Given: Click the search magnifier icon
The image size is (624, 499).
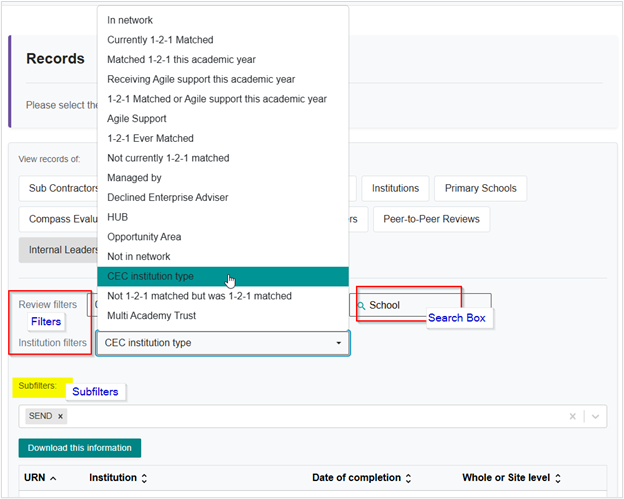Looking at the screenshot, I should click(x=360, y=305).
